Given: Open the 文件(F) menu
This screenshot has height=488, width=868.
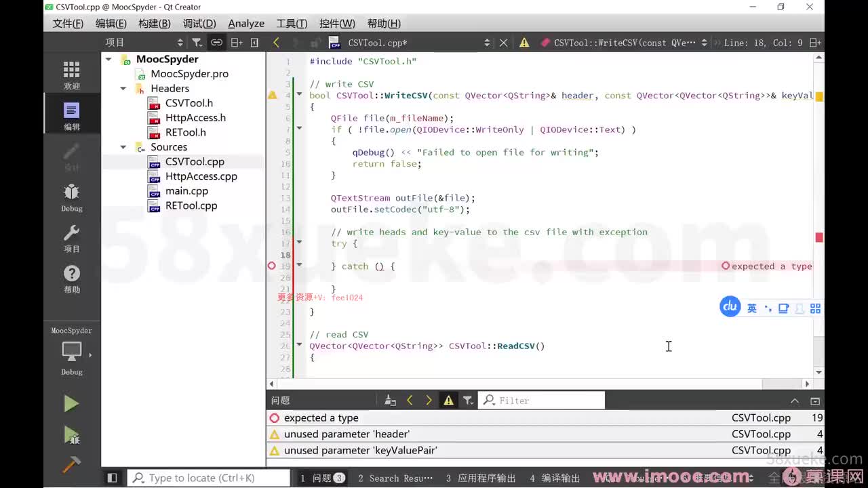Looking at the screenshot, I should coord(68,23).
